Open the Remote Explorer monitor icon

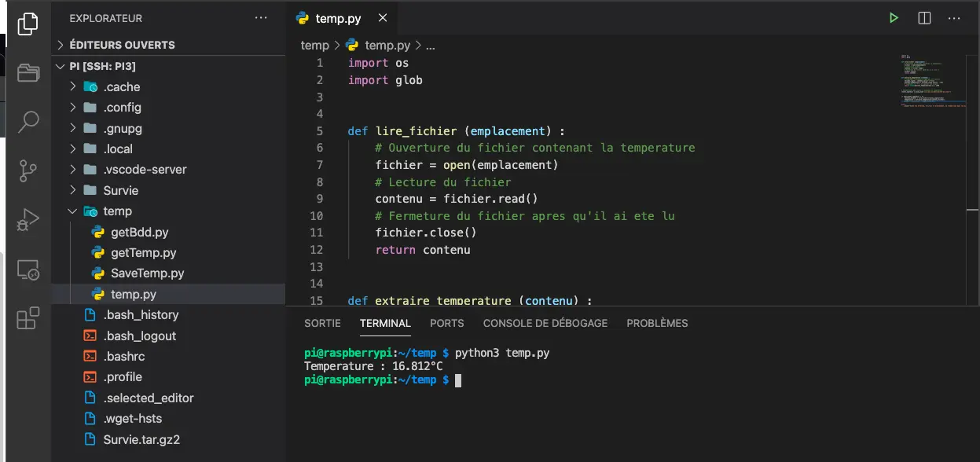(28, 269)
